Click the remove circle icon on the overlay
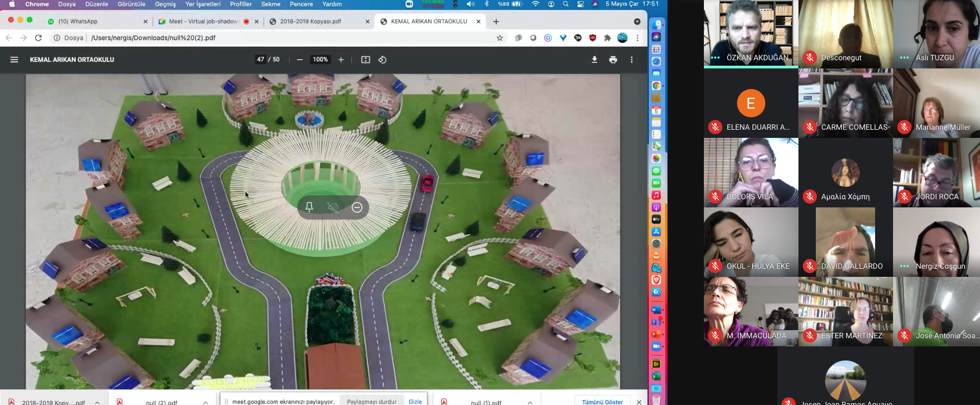Image resolution: width=980 pixels, height=405 pixels. [357, 207]
